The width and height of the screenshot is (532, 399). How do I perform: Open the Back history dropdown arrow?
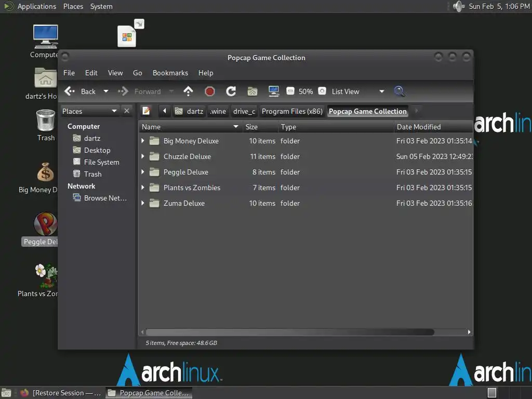pyautogui.click(x=106, y=91)
